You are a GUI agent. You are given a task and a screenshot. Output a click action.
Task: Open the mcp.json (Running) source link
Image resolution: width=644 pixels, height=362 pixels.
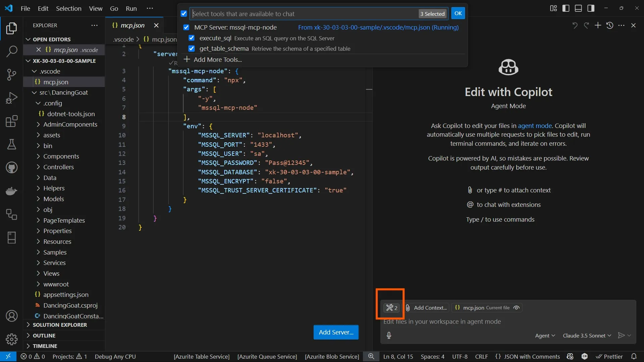[x=378, y=27]
